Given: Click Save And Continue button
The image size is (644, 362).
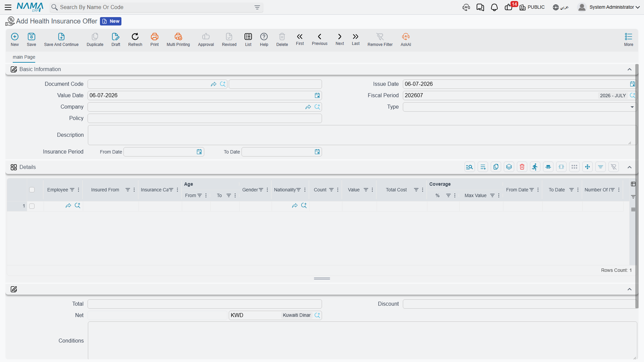Looking at the screenshot, I should 61,40.
